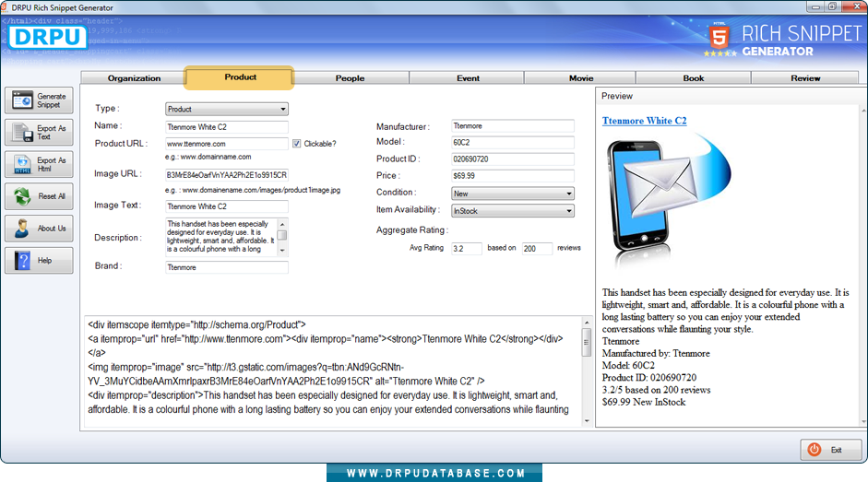Click the Reset All label
This screenshot has height=482, width=868.
52,196
